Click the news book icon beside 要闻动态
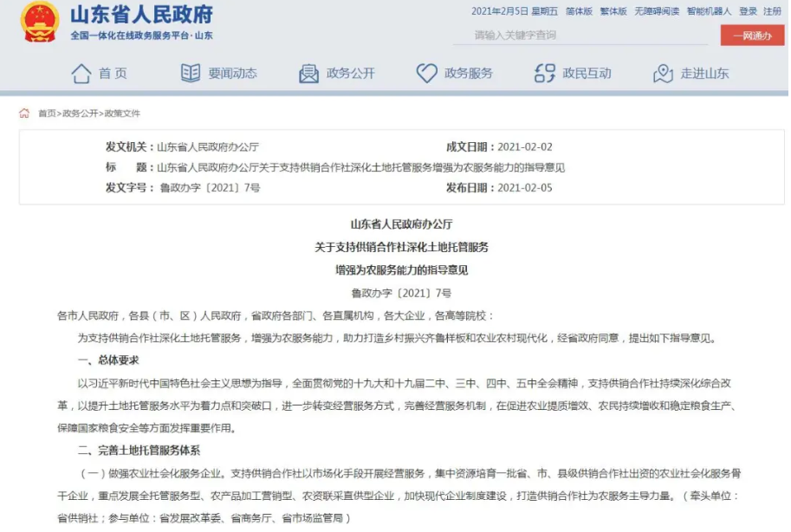791x532 pixels. pos(191,73)
